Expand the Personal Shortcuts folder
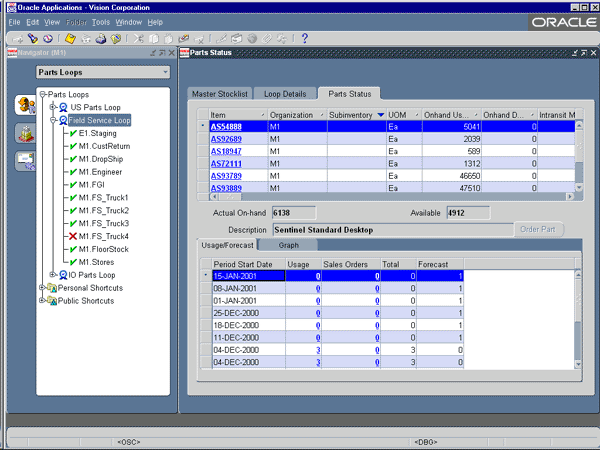 point(41,287)
